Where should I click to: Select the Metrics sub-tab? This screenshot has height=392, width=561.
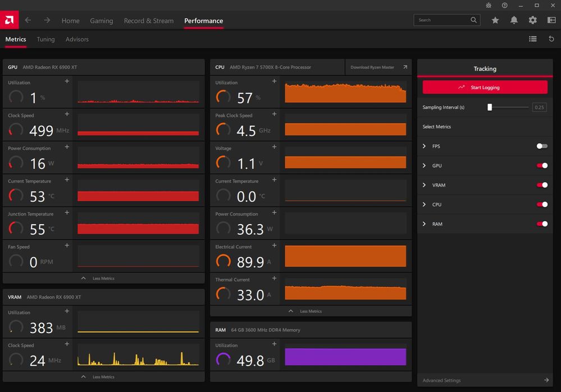point(16,39)
